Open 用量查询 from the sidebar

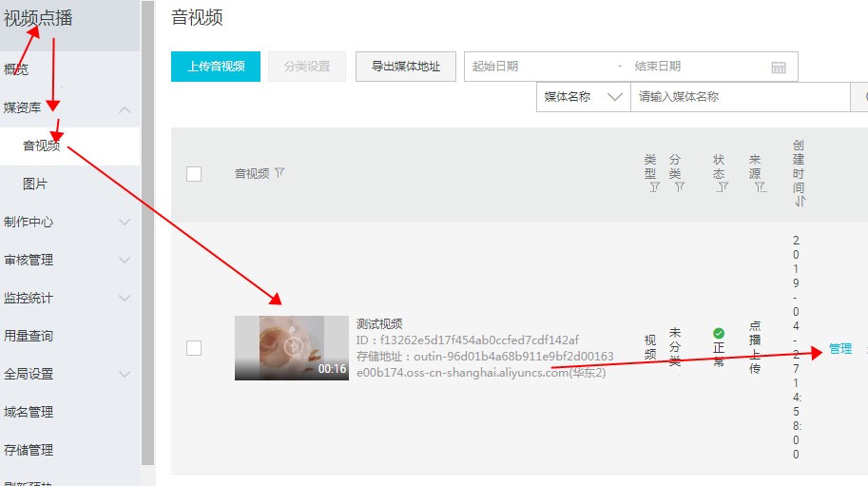(x=29, y=336)
